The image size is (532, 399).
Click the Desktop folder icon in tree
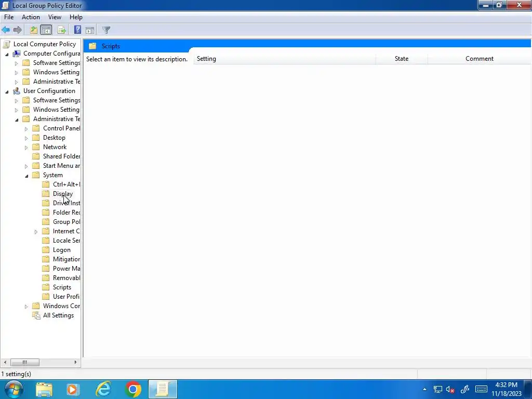tap(36, 137)
